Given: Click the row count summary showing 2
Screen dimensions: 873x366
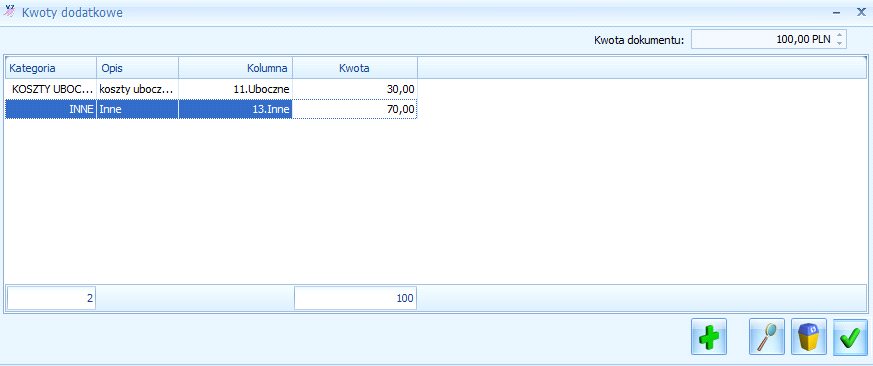Looking at the screenshot, I should [51, 298].
